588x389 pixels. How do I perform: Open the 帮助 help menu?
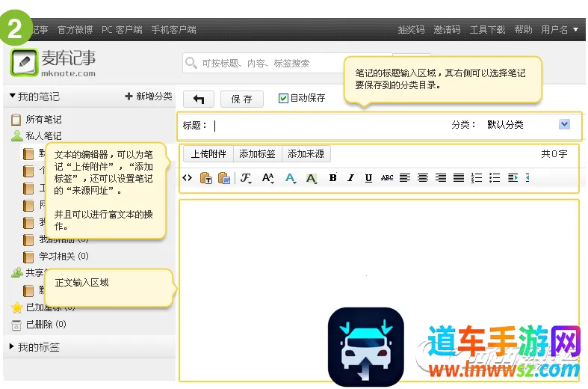[523, 30]
